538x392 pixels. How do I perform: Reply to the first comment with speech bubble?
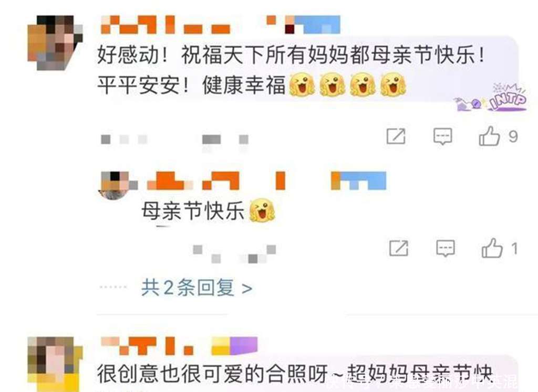[x=442, y=136]
